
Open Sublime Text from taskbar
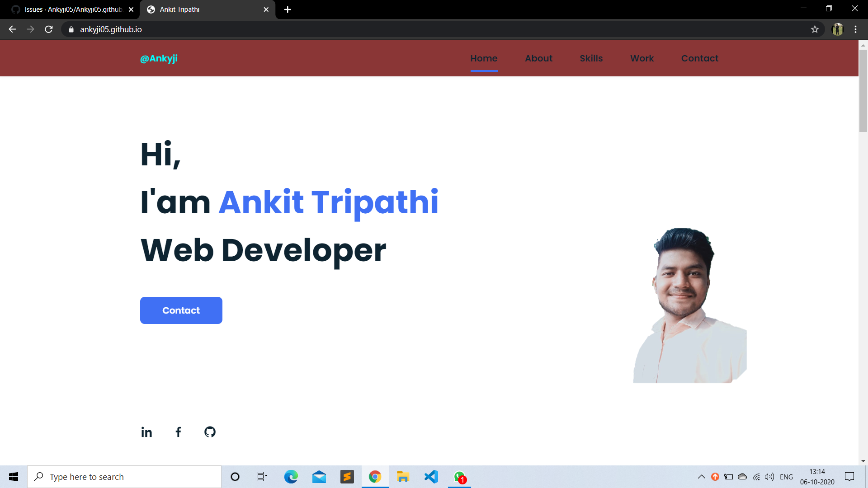(x=347, y=477)
